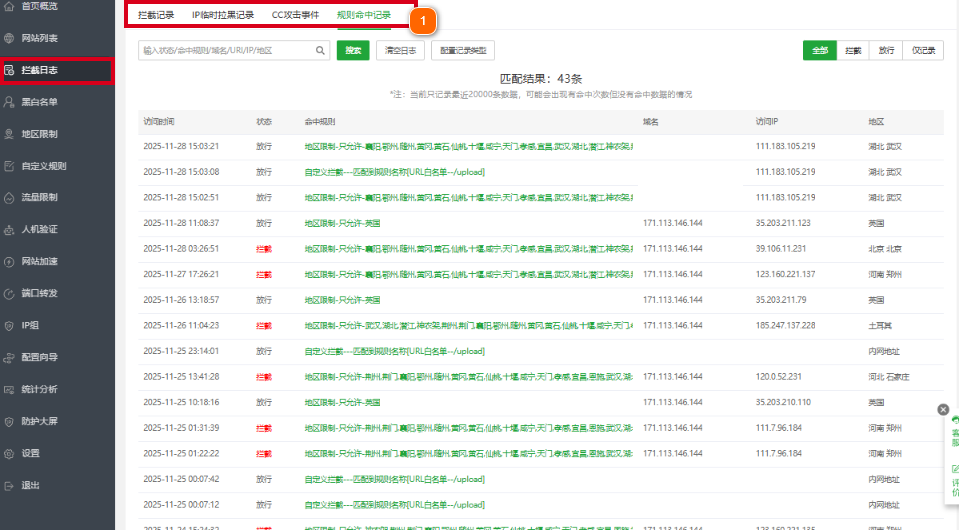Click the 网站列表 globe icon
Viewport: 959px width, 530px height.
9,38
